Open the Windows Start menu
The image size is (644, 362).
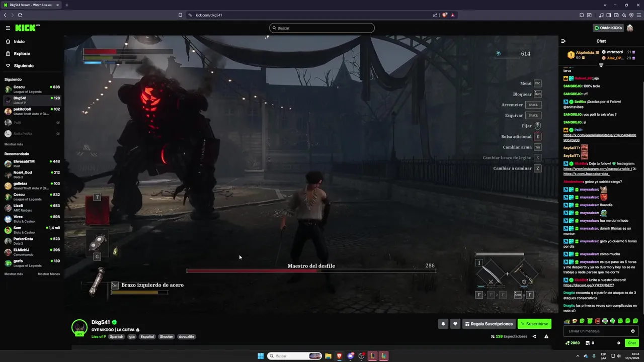(x=261, y=356)
